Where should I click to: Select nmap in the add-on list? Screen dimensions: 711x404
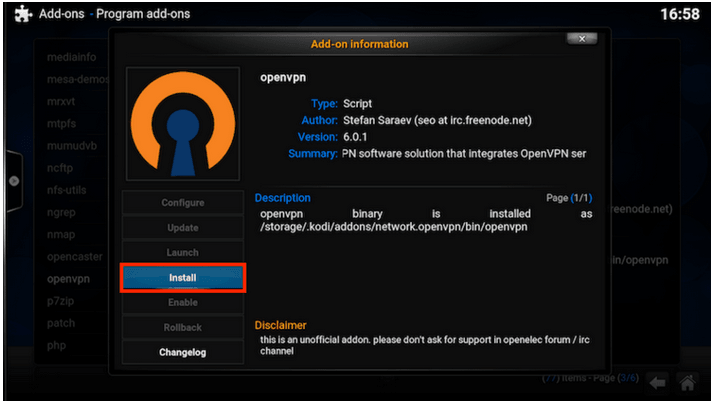pyautogui.click(x=61, y=235)
